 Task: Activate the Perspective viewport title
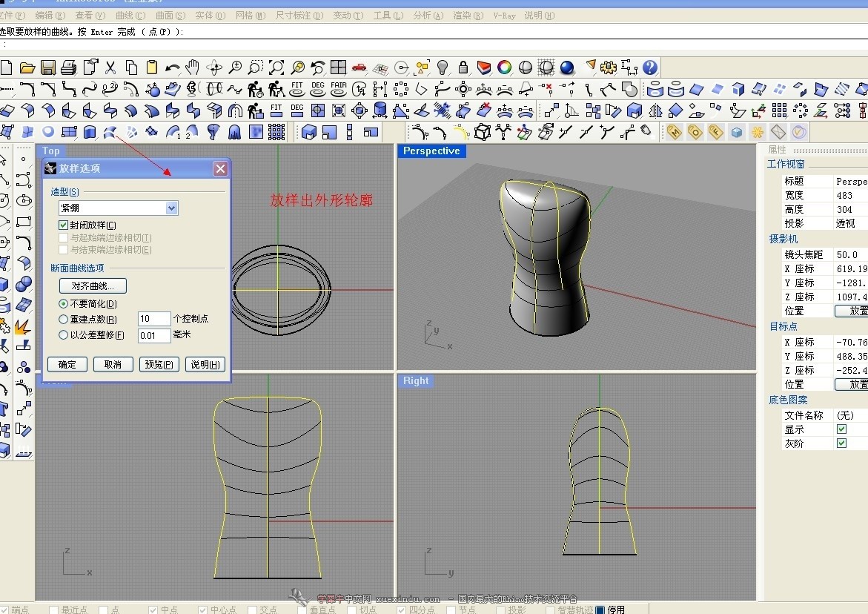(x=431, y=151)
